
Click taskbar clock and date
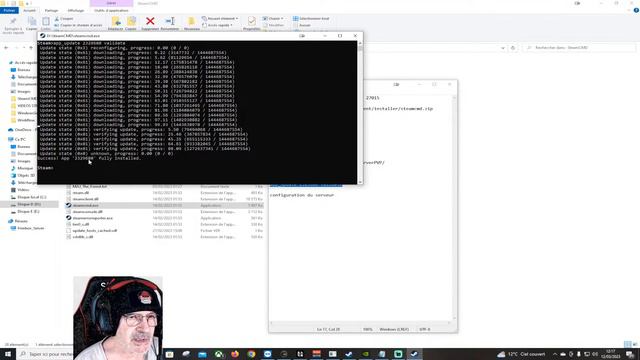[x=611, y=354]
